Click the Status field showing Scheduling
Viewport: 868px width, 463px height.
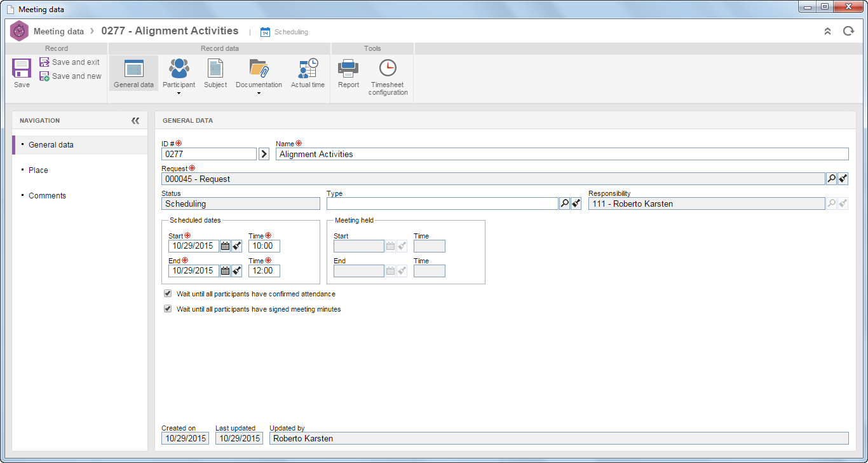241,204
